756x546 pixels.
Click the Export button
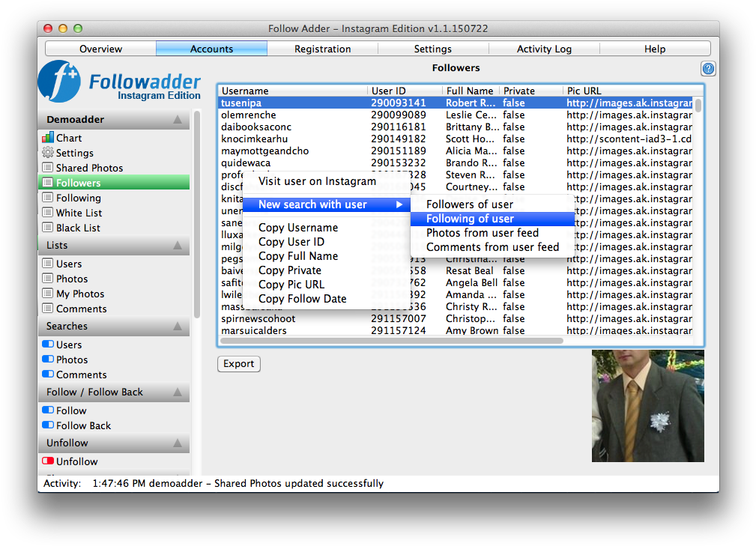(x=239, y=364)
